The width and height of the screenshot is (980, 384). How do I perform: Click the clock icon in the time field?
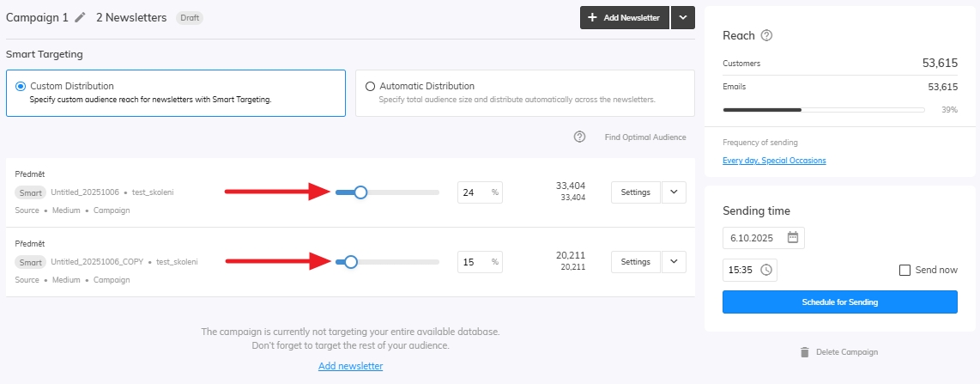pyautogui.click(x=765, y=270)
